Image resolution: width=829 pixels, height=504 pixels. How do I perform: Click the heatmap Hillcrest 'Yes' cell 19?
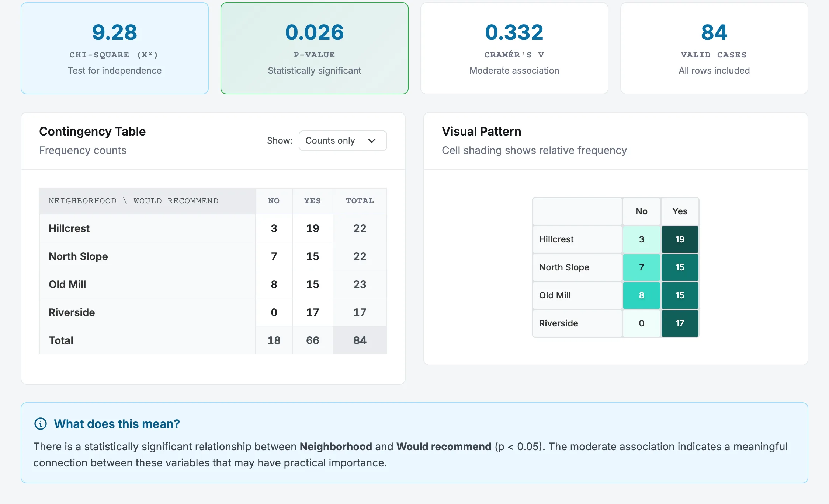[x=680, y=239]
